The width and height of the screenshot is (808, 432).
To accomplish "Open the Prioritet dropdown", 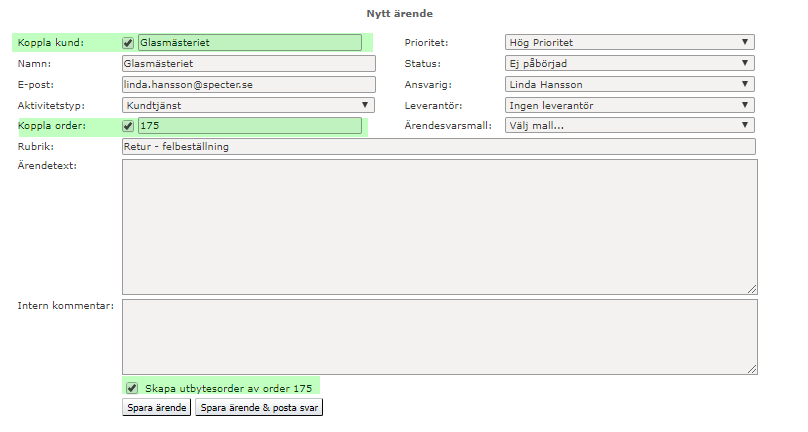I will [629, 43].
